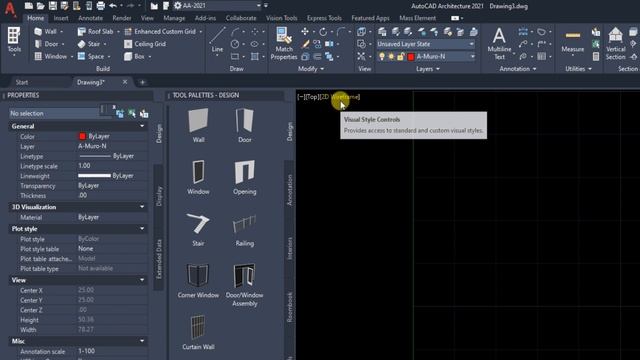
Task: Click the Window button in Build panel
Action: pyautogui.click(x=51, y=56)
